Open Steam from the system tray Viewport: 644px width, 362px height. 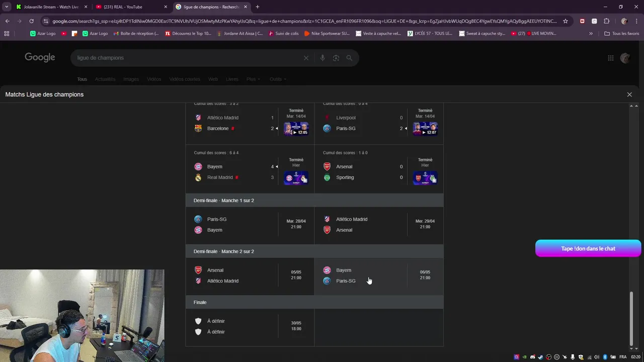coord(541,357)
